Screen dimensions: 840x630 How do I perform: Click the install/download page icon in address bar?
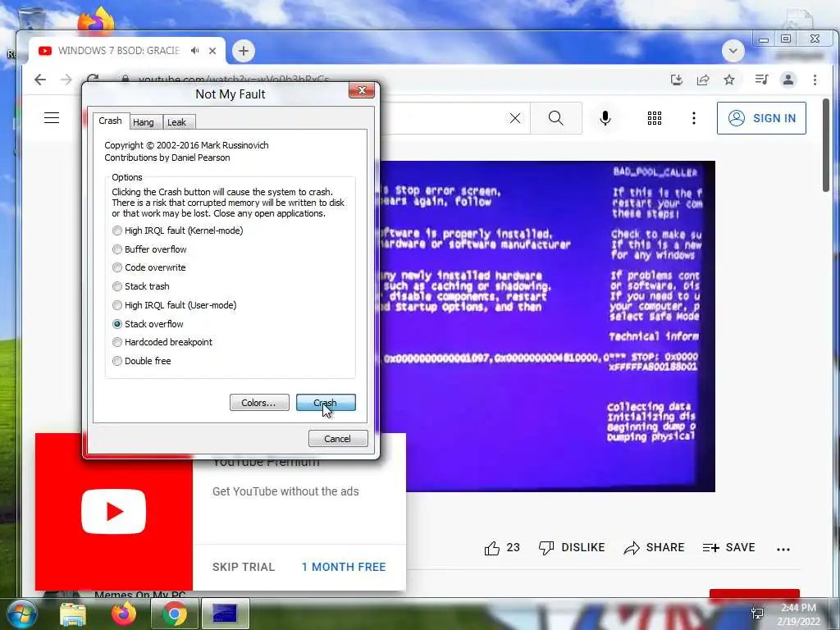coord(677,80)
